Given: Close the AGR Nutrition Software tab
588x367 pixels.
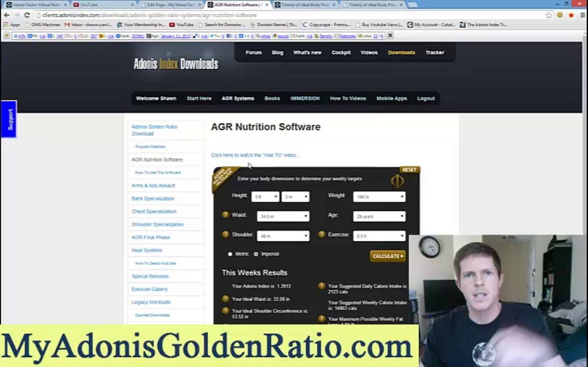Looking at the screenshot, I should (x=267, y=5).
